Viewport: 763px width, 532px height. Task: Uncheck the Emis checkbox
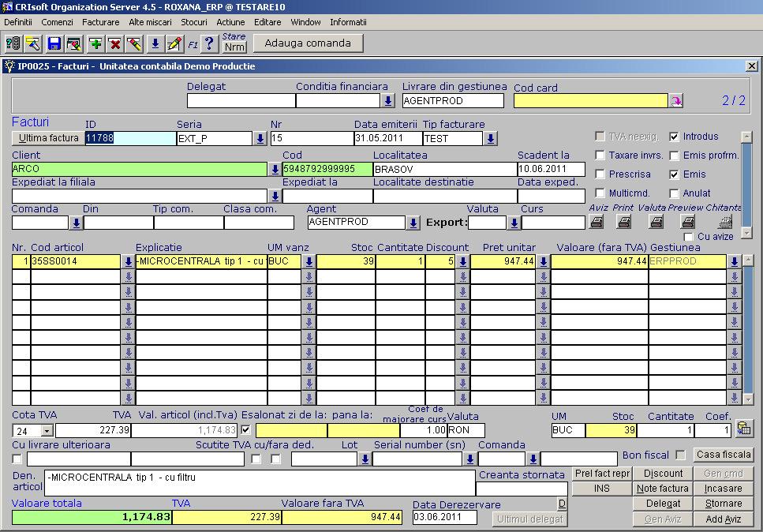(x=674, y=174)
